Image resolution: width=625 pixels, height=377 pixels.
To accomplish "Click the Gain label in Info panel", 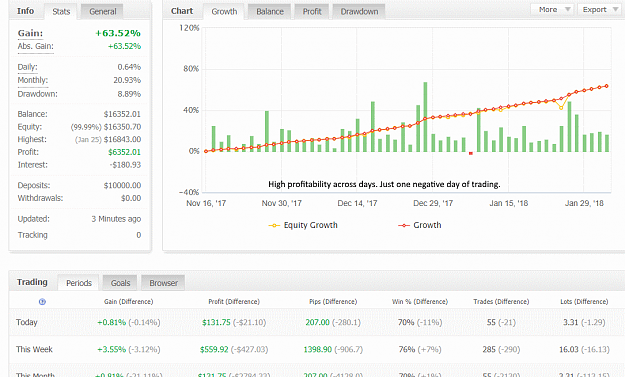I will click(30, 33).
